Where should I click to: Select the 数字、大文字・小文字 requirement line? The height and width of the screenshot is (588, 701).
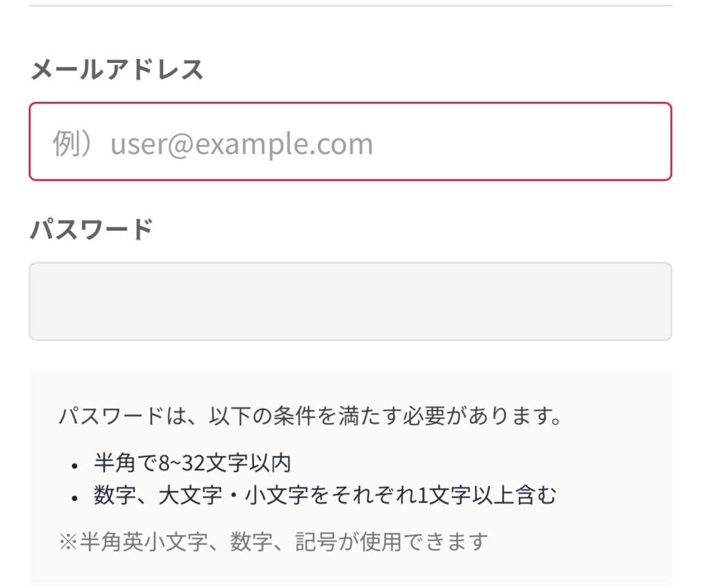(x=325, y=496)
